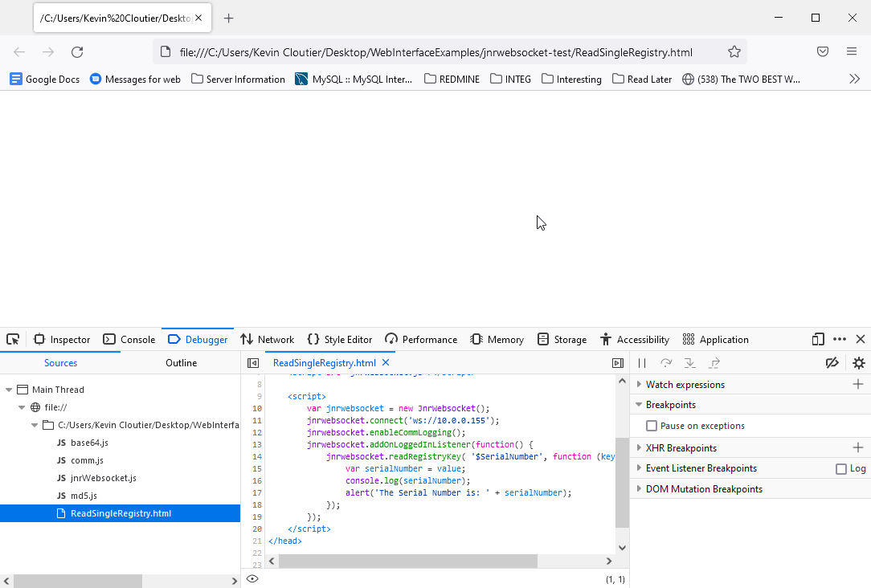Open the Firefox application menu

pyautogui.click(x=852, y=51)
